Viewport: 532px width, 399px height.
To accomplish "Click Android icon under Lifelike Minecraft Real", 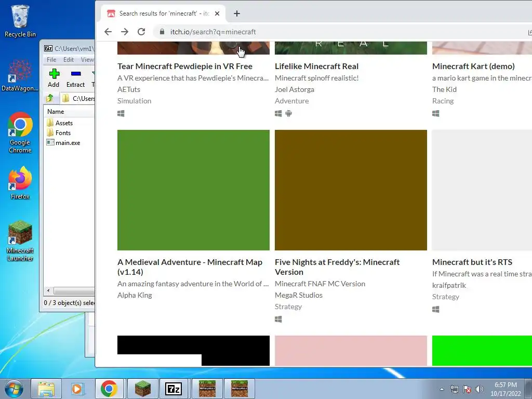I will click(288, 113).
